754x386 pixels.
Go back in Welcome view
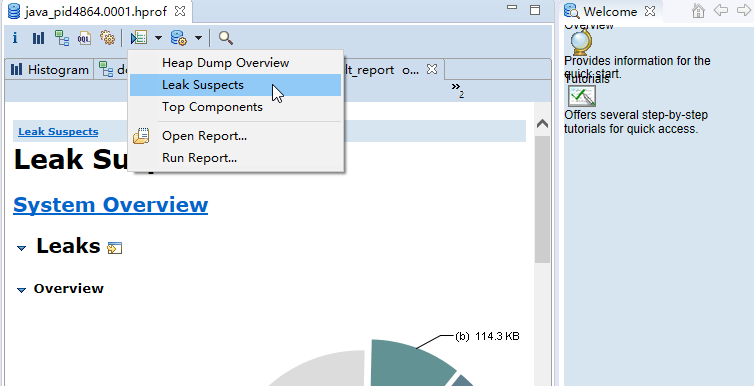[x=720, y=10]
